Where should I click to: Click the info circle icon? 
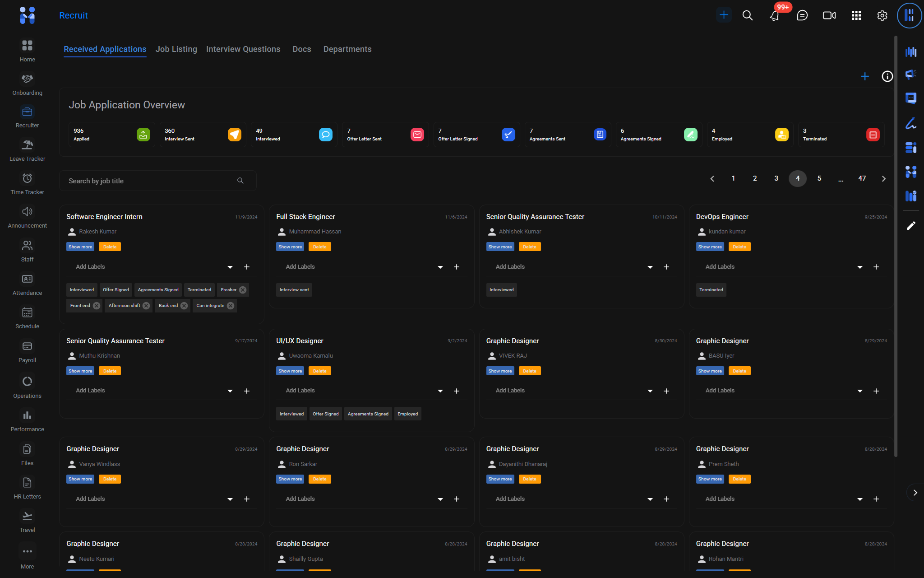pyautogui.click(x=887, y=76)
